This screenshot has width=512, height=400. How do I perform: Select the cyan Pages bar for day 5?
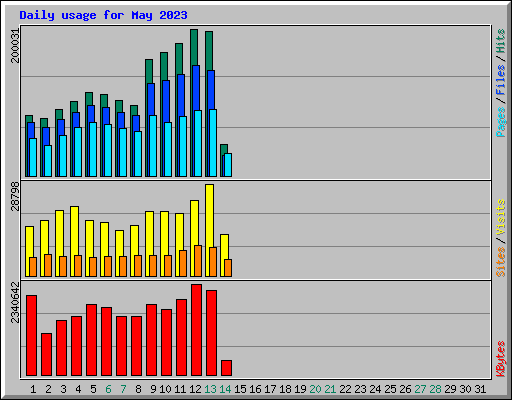click(93, 149)
